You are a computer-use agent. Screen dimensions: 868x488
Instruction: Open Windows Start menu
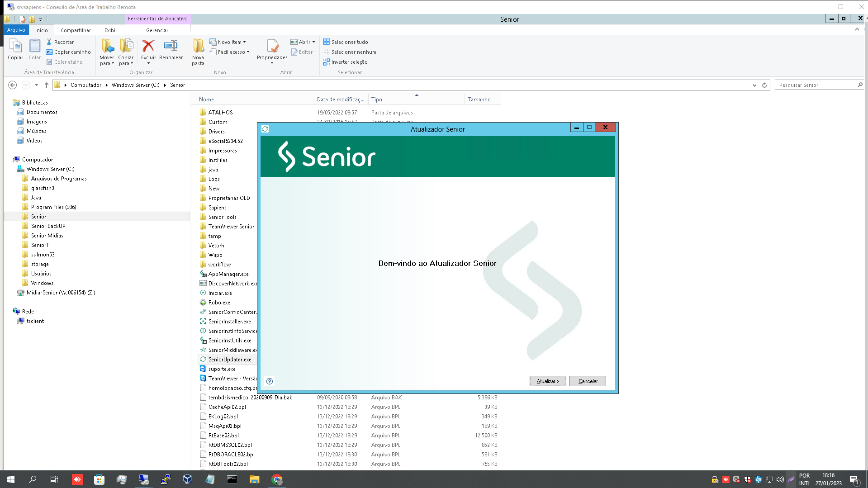pyautogui.click(x=11, y=479)
